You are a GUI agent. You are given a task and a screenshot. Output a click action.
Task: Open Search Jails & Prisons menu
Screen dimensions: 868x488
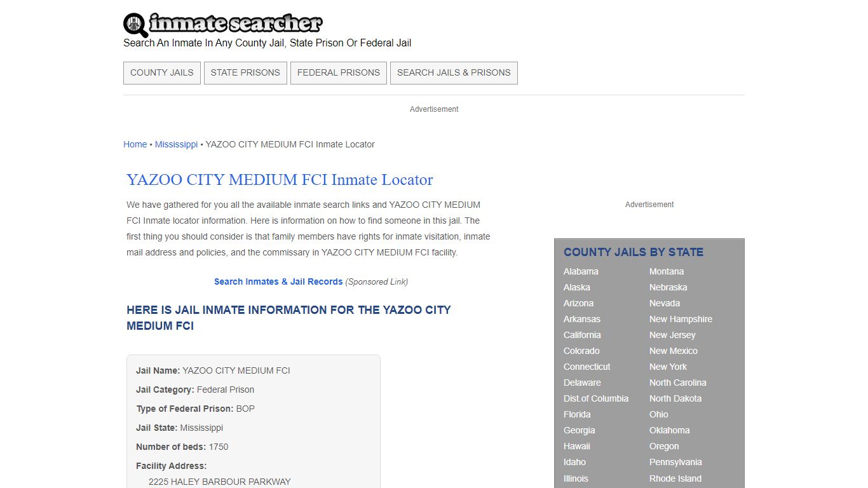coord(454,72)
